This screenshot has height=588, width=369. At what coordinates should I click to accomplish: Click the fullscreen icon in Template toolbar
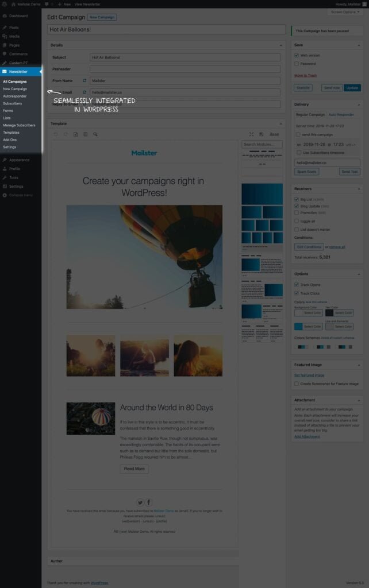(251, 134)
